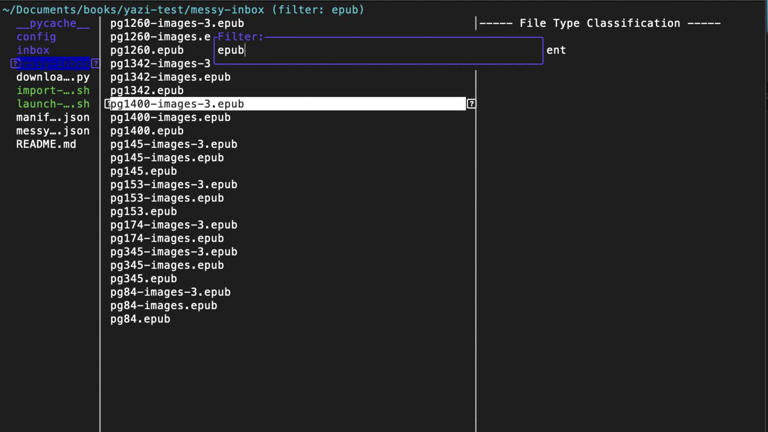This screenshot has width=768, height=432.
Task: Click icon left of messy-inbox folder
Action: point(15,63)
